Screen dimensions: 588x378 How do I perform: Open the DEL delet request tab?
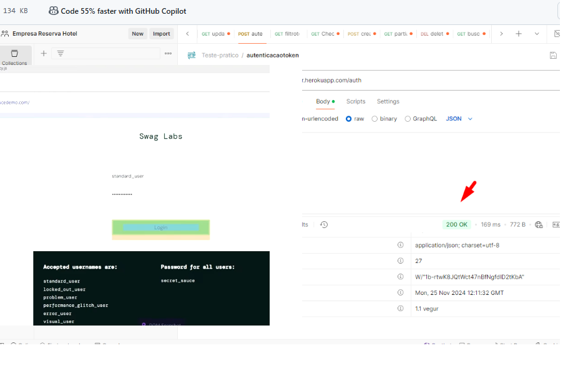[432, 34]
